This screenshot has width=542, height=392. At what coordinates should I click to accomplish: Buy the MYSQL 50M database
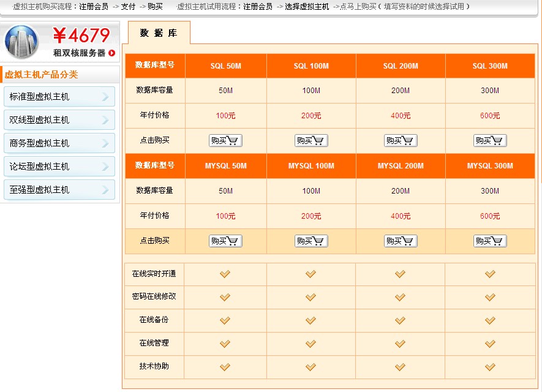pos(225,241)
